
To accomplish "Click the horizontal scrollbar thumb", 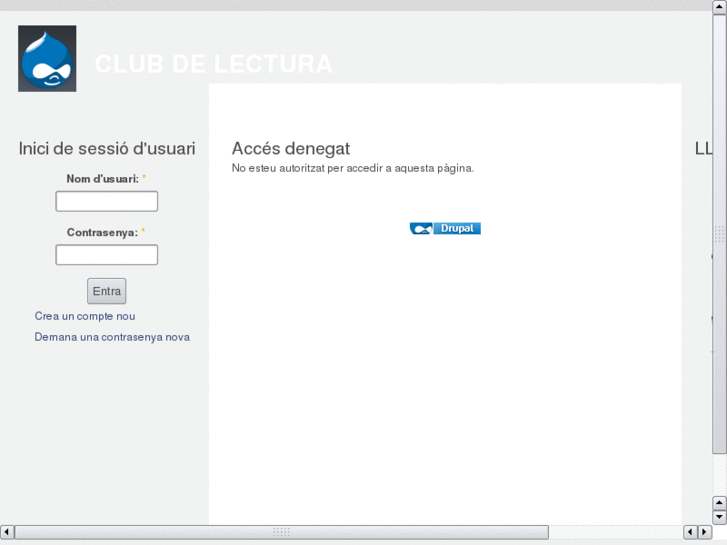I will (281, 532).
